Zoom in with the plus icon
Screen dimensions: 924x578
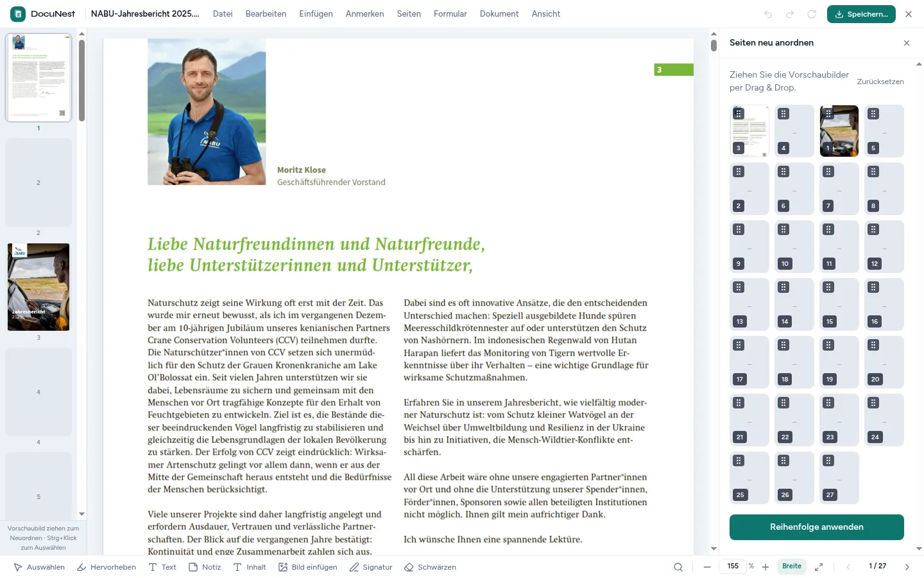(766, 567)
